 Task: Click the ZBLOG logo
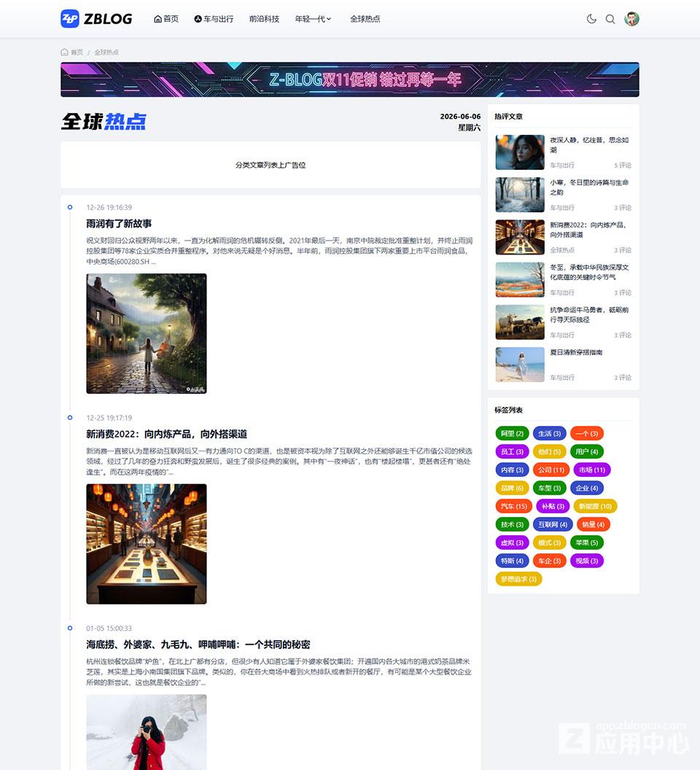tap(96, 19)
